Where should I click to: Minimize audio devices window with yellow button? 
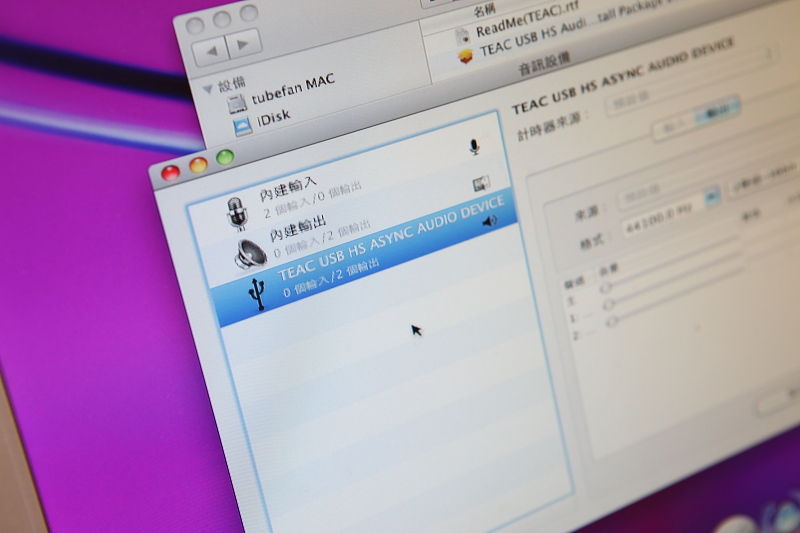coord(198,165)
